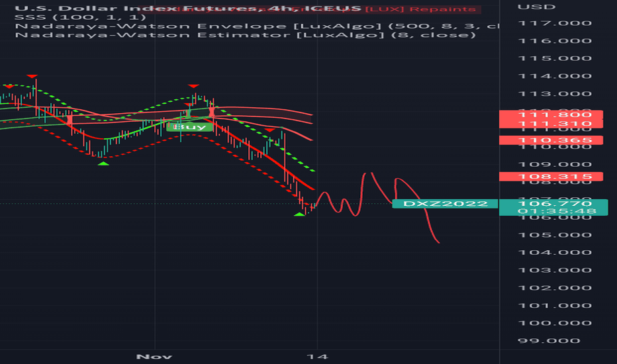Image resolution: width=617 pixels, height=364 pixels.
Task: Click the green up-triangle marker below the latest candles
Action: [x=299, y=214]
